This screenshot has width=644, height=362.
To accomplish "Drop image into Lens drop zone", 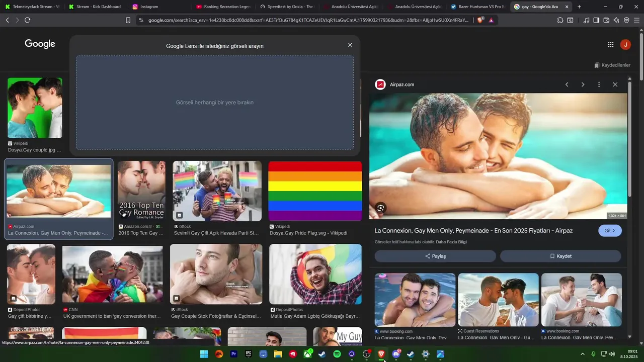I will [x=215, y=103].
